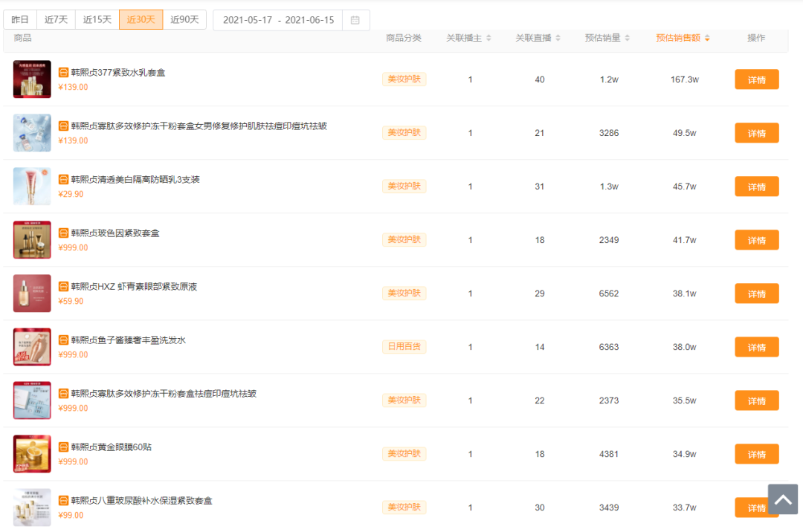The image size is (803, 532).
Task: Click the ¥99.00 price text
Action: click(x=71, y=516)
